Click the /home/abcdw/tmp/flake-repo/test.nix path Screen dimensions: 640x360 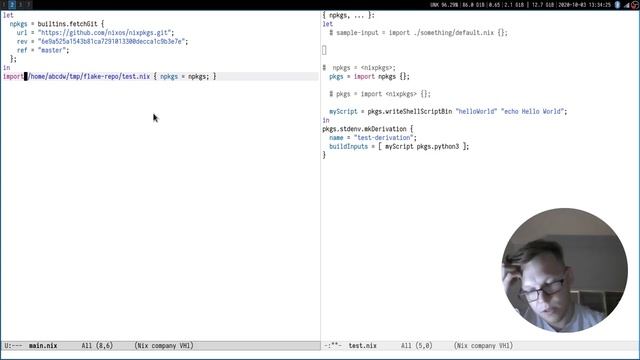[x=89, y=77]
